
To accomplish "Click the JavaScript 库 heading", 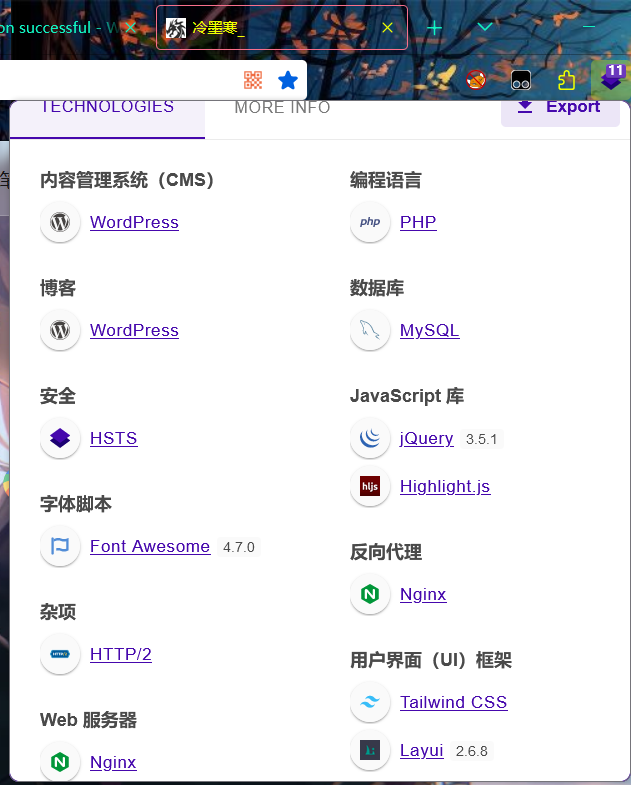I will 407,396.
